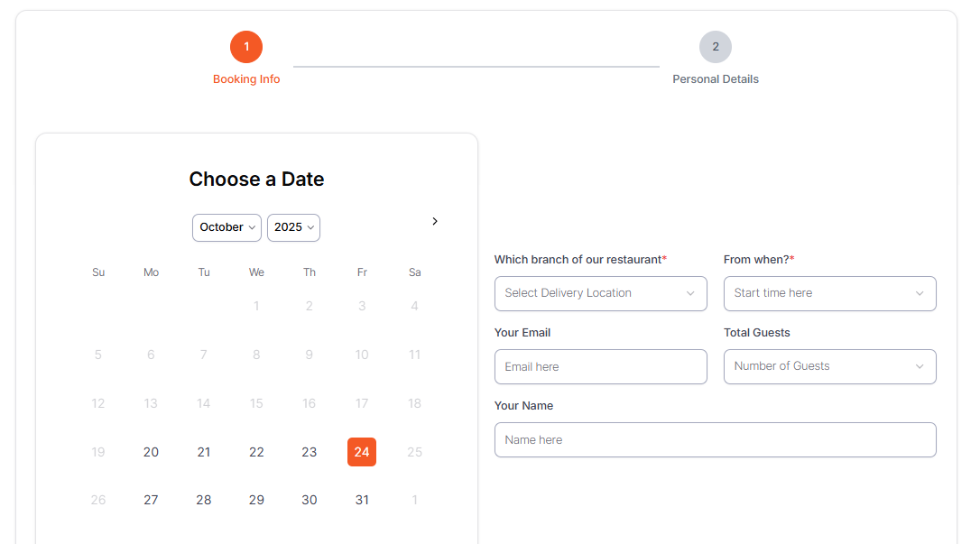Choose October 21 in the calendar

coord(204,452)
